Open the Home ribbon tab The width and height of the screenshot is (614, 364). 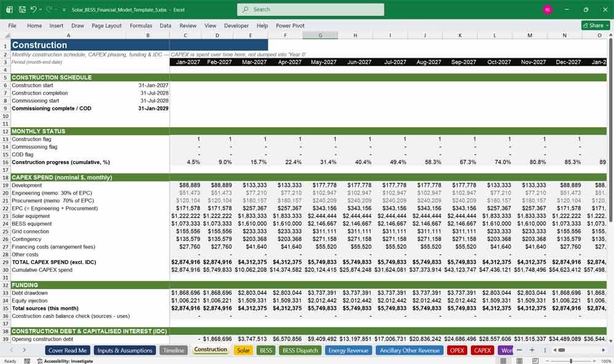[34, 25]
